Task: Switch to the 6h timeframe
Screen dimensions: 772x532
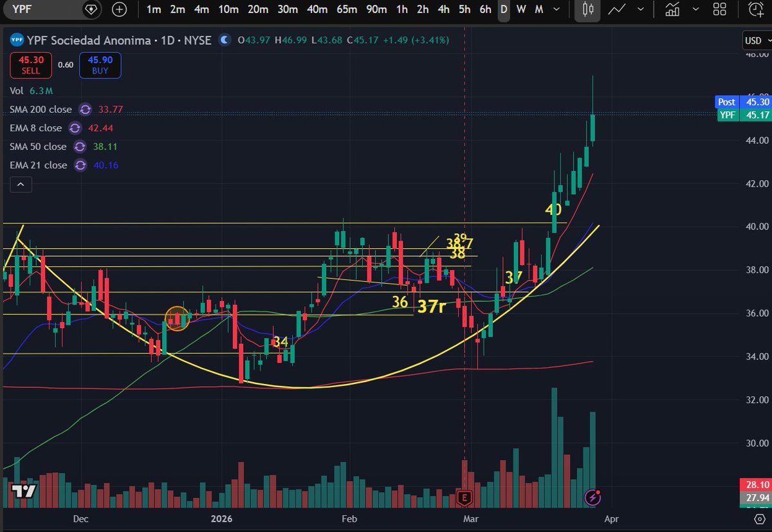Action: click(486, 10)
